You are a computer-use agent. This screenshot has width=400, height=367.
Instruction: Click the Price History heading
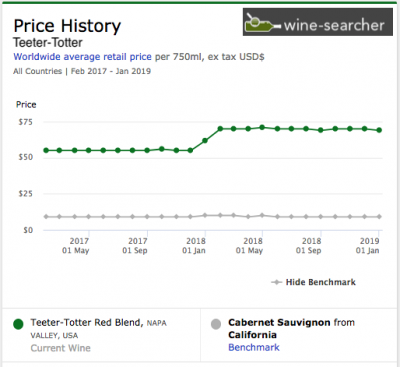click(67, 26)
